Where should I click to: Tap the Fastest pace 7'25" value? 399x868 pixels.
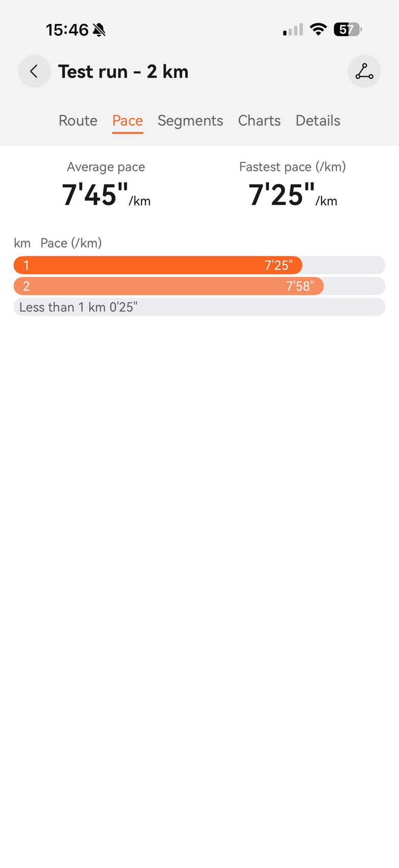tap(282, 195)
